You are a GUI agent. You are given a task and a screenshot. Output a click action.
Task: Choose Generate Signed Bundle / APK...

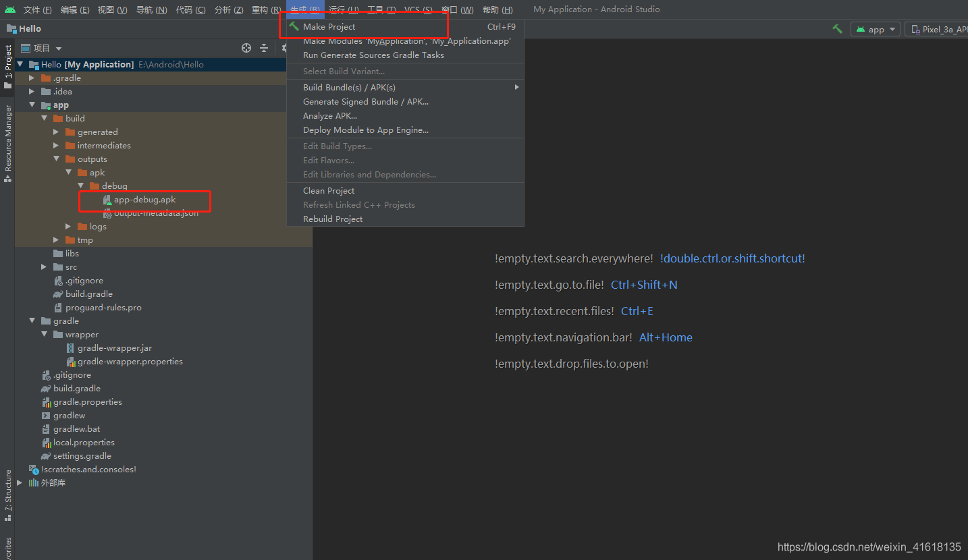pos(405,102)
